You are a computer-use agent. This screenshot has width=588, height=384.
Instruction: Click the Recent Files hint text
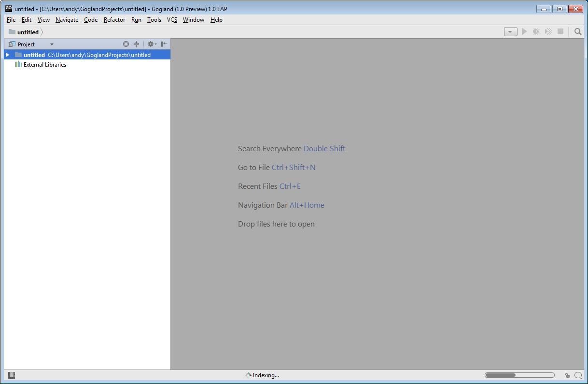coord(269,186)
